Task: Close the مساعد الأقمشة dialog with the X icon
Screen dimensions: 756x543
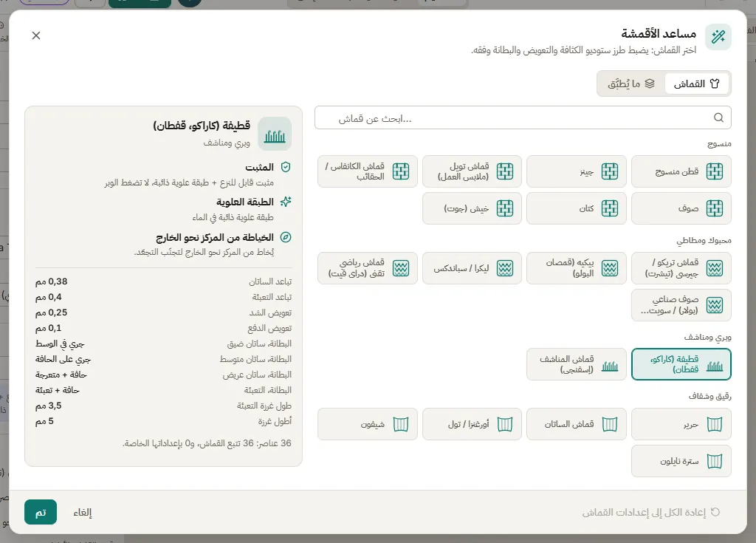Action: [36, 35]
